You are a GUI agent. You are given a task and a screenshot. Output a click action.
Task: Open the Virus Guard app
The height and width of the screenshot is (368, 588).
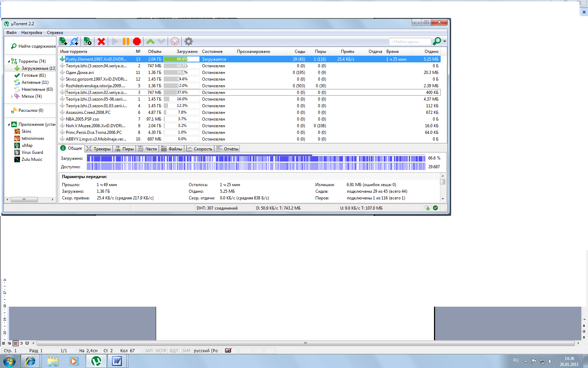[x=29, y=152]
